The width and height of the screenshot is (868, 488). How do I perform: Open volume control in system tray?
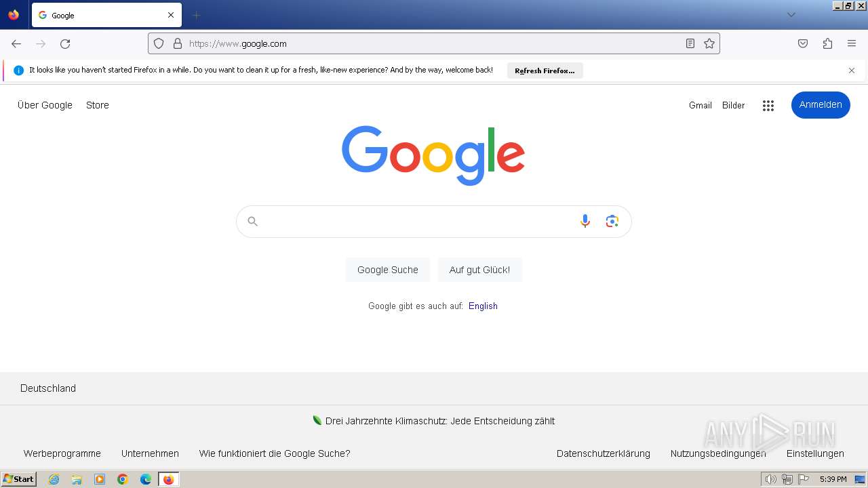770,479
